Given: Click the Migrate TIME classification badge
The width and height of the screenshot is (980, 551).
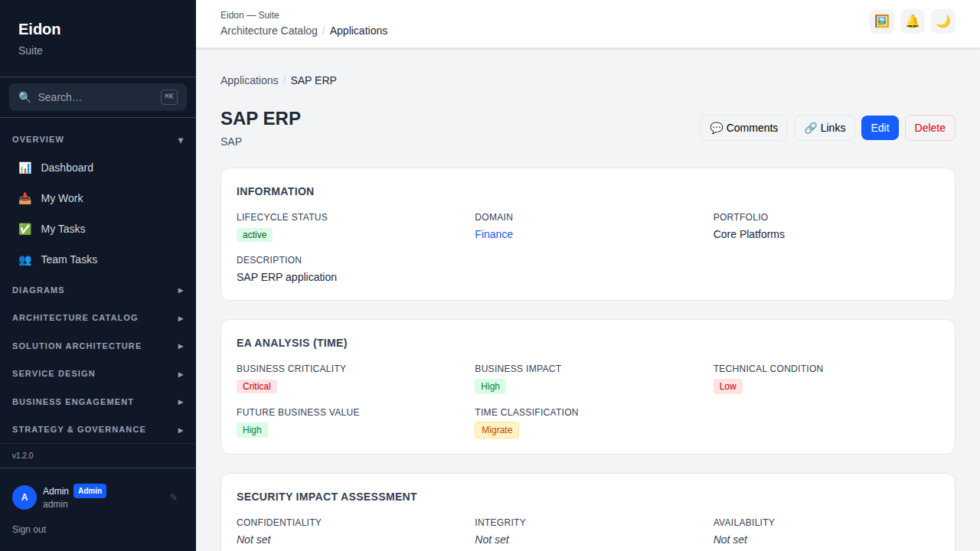Looking at the screenshot, I should [497, 430].
